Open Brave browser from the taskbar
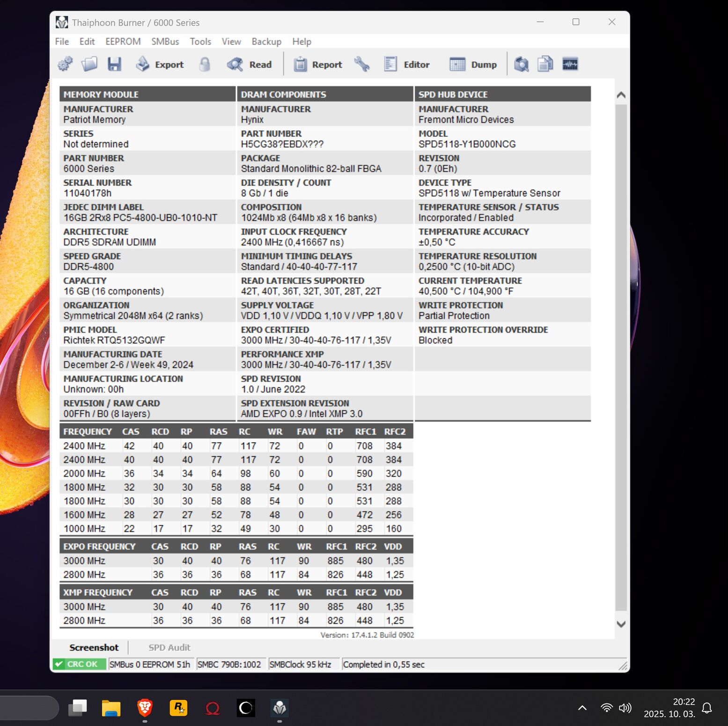This screenshot has width=728, height=726. pyautogui.click(x=145, y=708)
